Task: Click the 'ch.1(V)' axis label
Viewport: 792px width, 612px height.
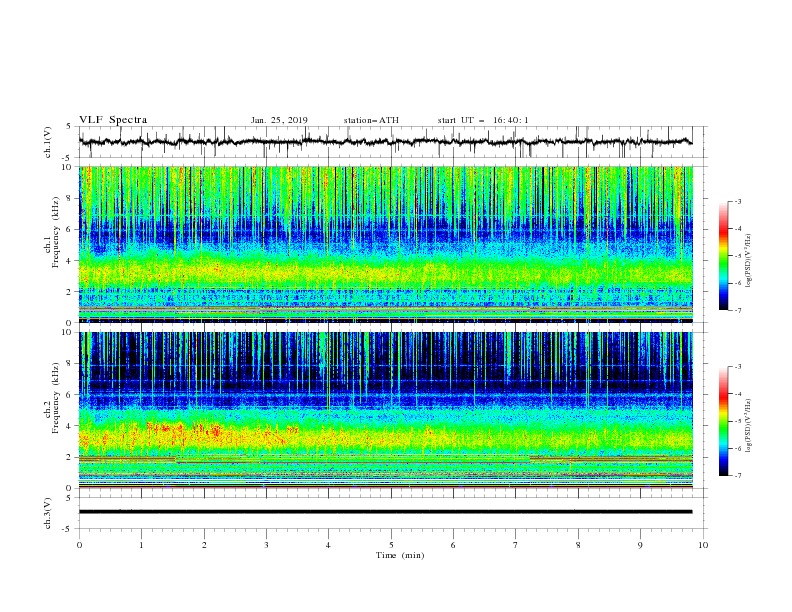Action: tap(48, 142)
